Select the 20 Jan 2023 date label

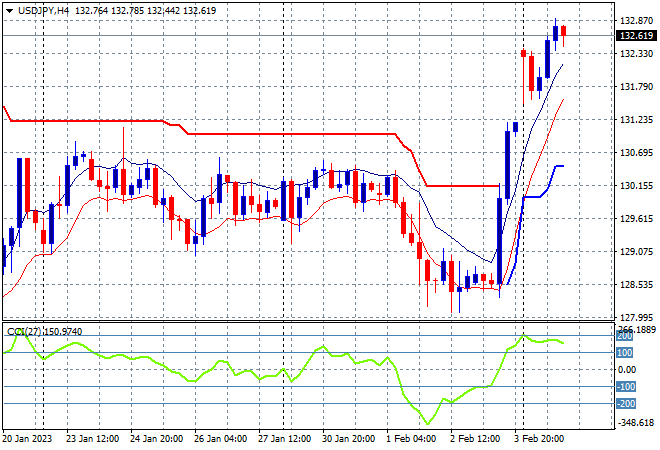28,439
